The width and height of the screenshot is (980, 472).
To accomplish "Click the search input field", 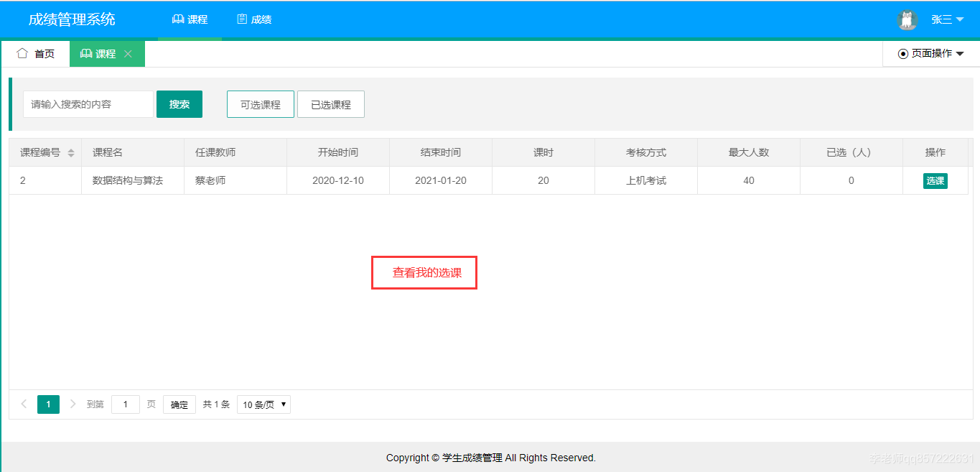I will pyautogui.click(x=88, y=103).
